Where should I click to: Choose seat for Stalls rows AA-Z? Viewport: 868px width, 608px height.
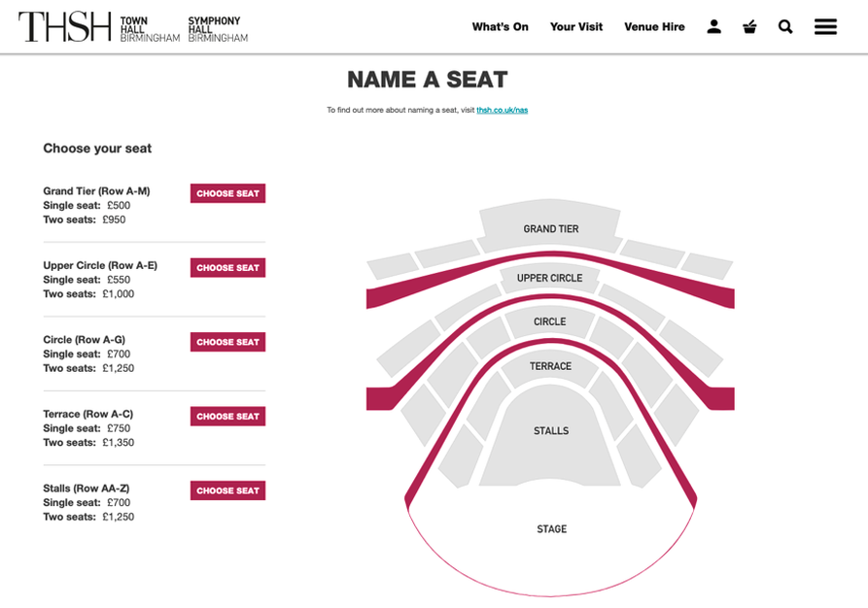[x=228, y=490]
